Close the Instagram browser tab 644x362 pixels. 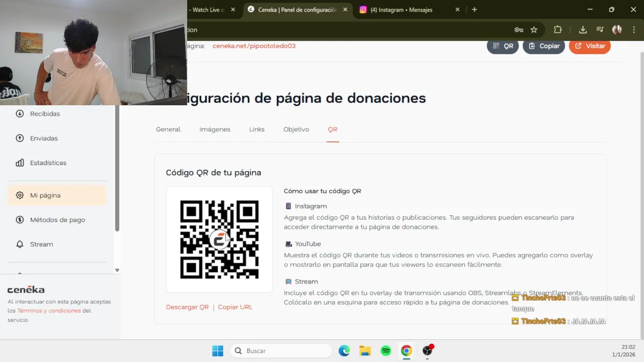click(457, 10)
